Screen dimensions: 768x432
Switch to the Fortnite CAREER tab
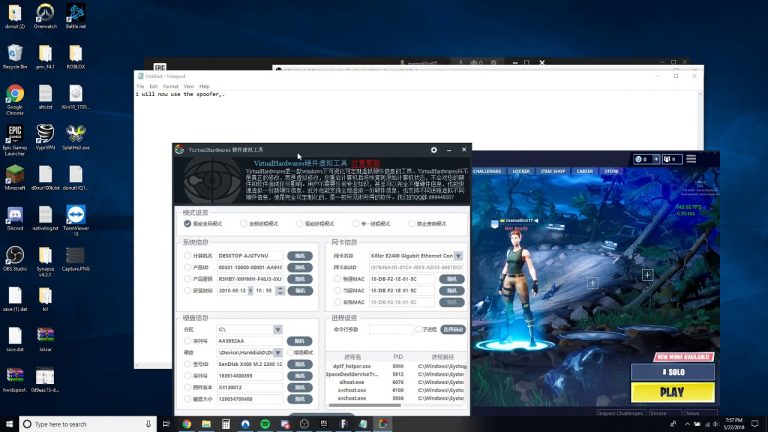(x=584, y=171)
